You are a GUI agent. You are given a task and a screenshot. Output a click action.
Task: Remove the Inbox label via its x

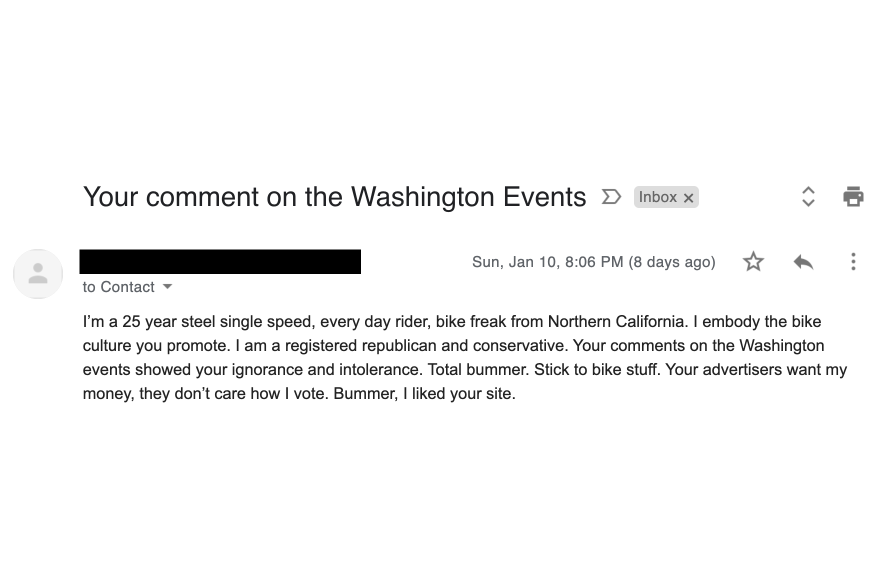688,197
